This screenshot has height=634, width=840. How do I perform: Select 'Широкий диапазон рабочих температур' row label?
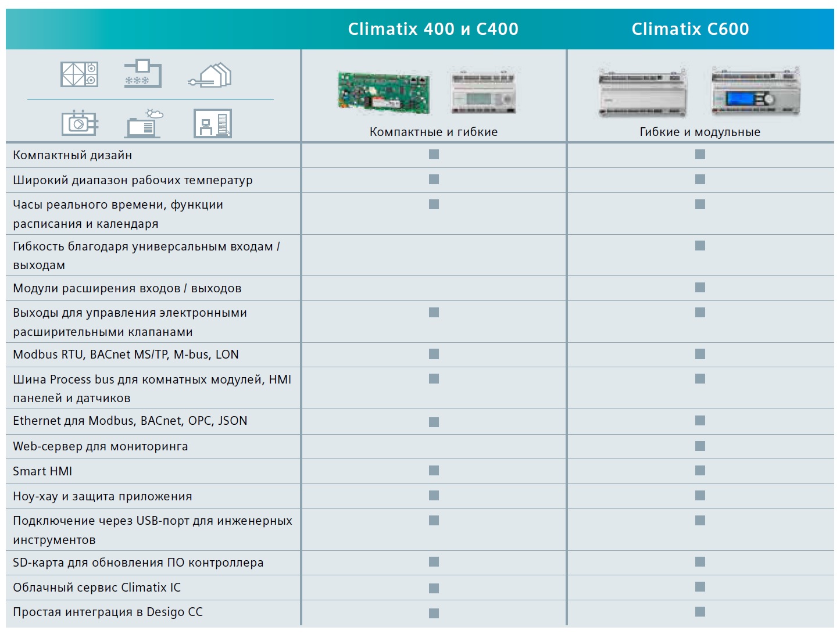click(x=133, y=180)
